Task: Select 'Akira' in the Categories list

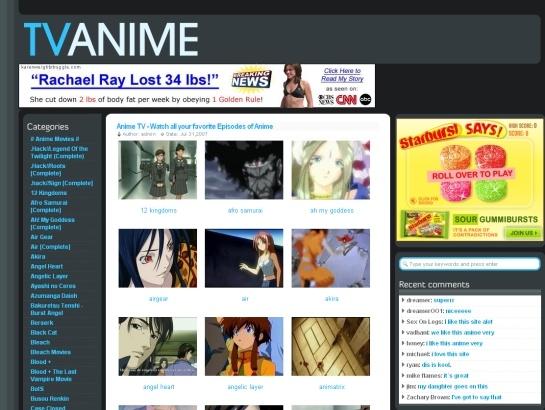Action: point(38,256)
